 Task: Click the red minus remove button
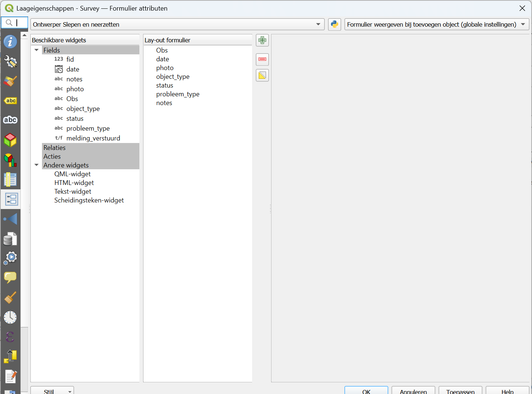tap(262, 59)
